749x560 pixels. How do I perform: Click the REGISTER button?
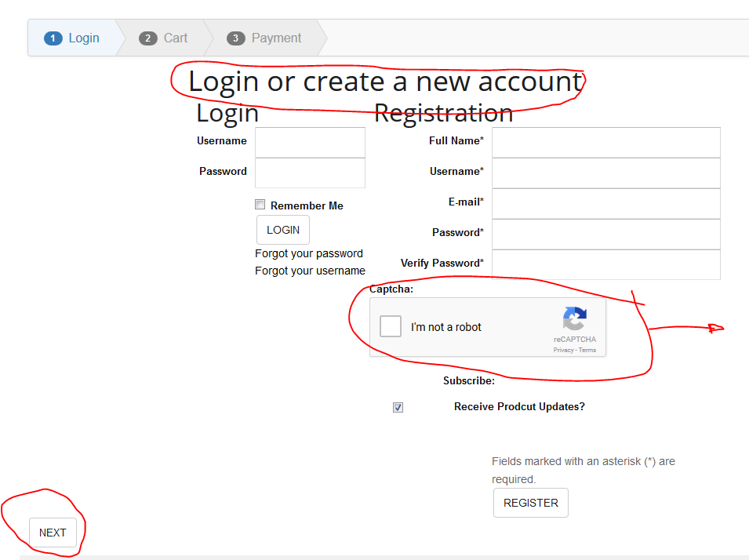[530, 503]
